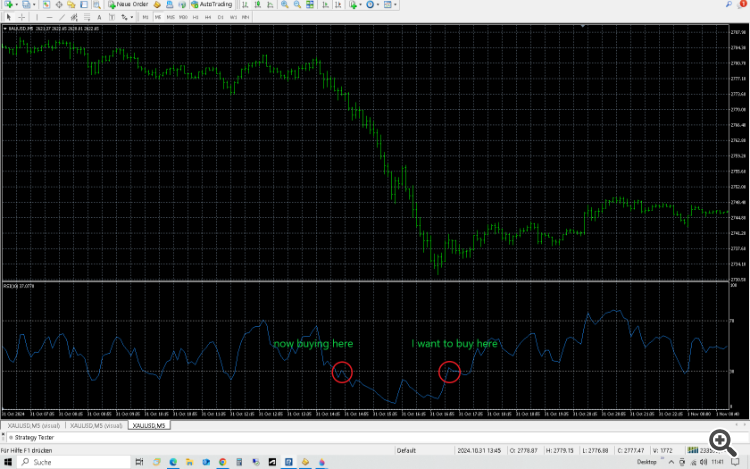Click the connection status bars indicator

693,450
